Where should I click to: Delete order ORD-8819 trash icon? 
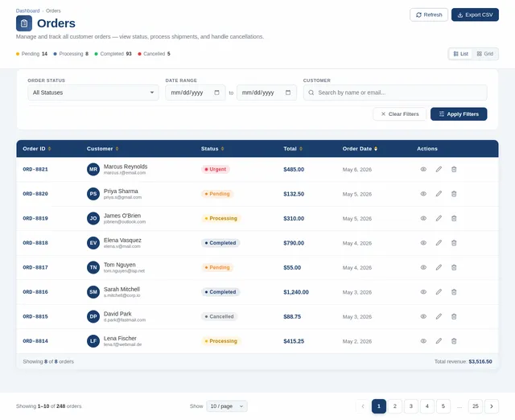coord(454,218)
